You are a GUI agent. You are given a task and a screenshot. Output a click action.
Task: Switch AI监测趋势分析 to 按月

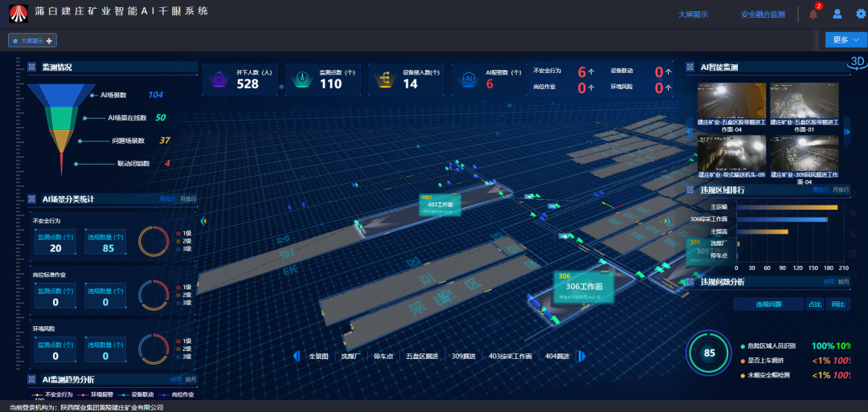[x=191, y=379]
